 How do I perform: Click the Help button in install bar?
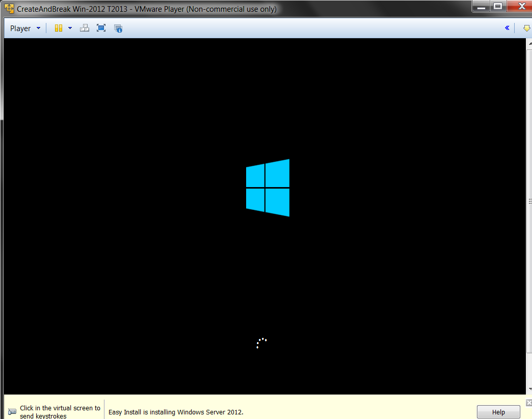tap(498, 412)
